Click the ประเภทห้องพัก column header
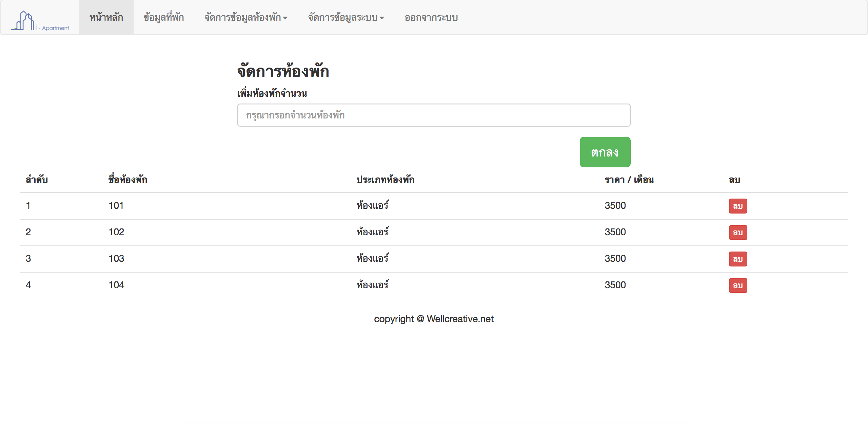Viewport: 868px width, 425px height. coord(385,180)
